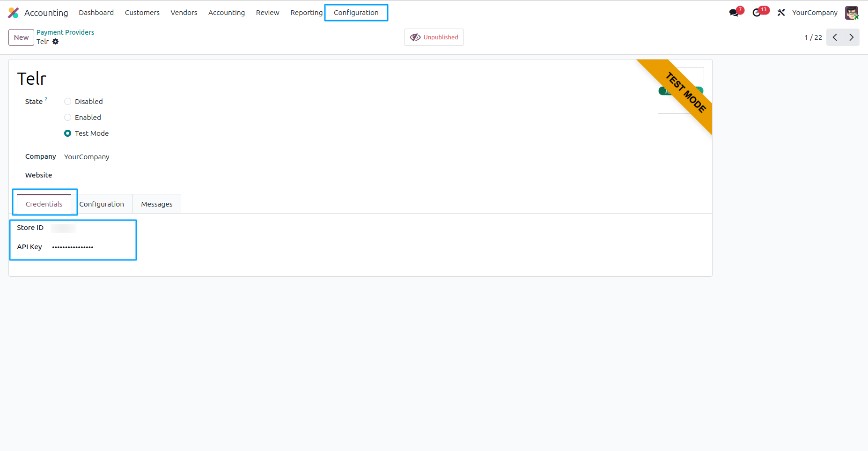Select the Test Mode state option
The image size is (868, 451).
tap(67, 133)
